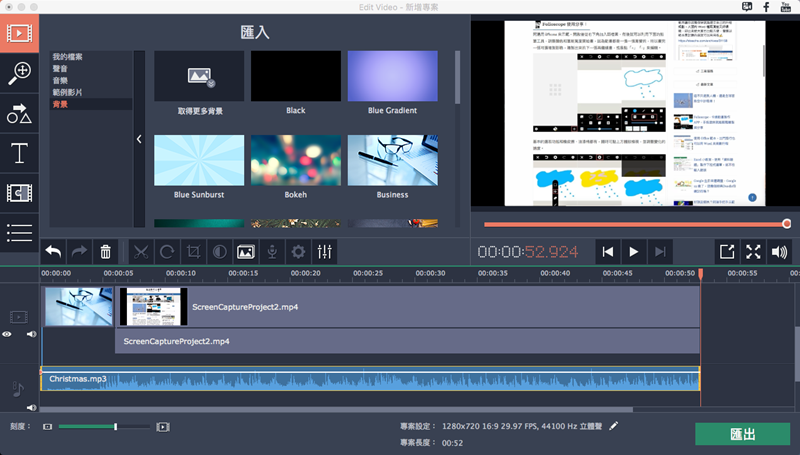The image size is (800, 455).
Task: Delete selected clip with trash icon
Action: click(105, 252)
